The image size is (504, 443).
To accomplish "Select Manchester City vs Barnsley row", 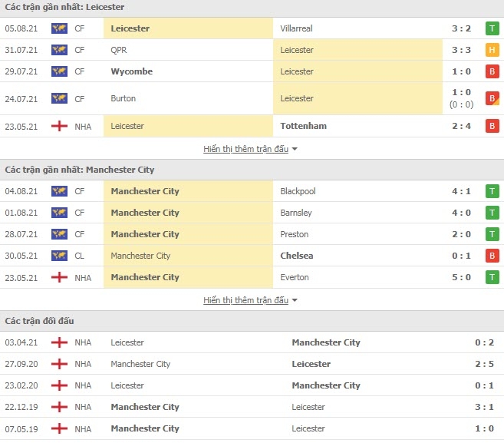I will tap(252, 213).
